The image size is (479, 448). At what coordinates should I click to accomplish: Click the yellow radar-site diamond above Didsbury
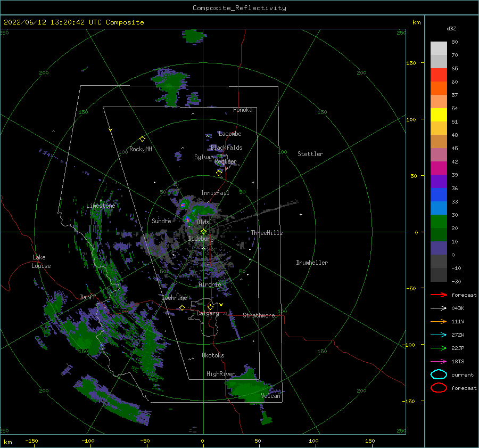click(x=203, y=232)
